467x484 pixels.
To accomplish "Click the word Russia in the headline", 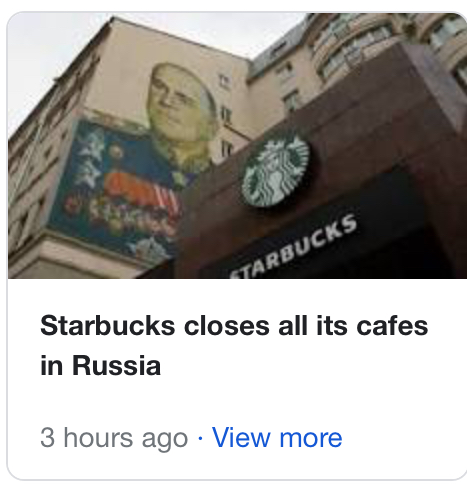I will tap(117, 366).
